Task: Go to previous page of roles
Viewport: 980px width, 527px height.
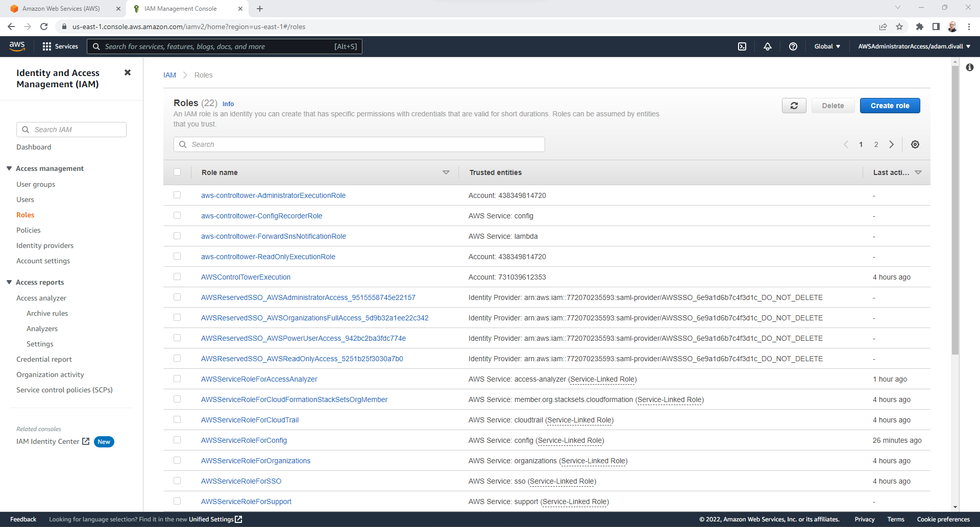Action: pos(846,144)
